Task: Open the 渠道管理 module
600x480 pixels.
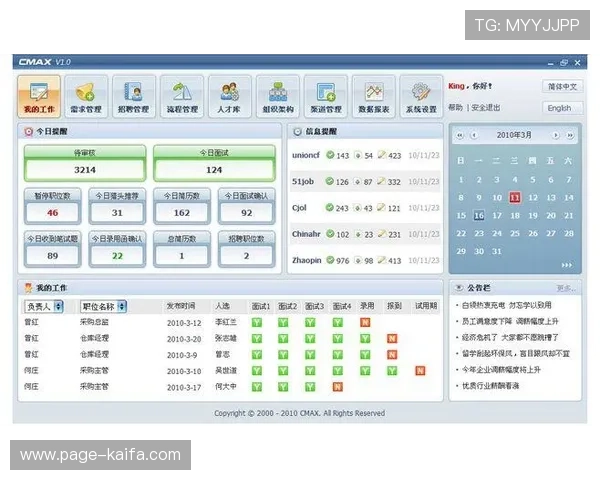Action: 326,96
